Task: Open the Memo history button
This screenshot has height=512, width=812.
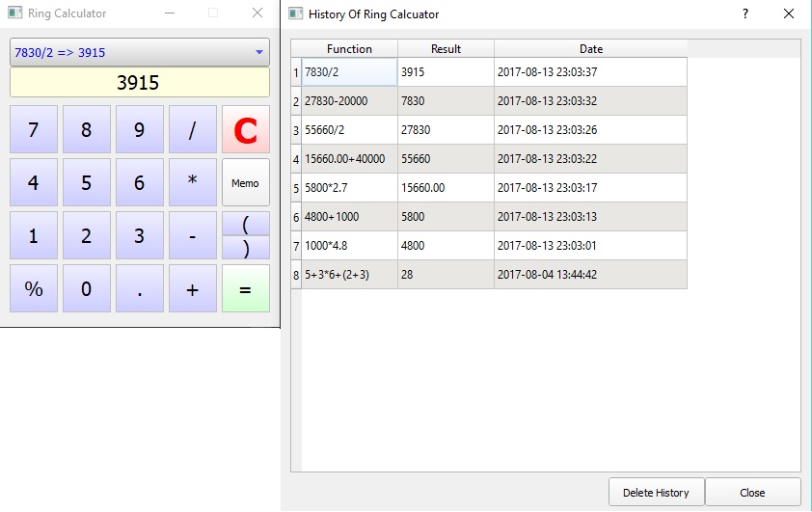Action: pos(245,182)
